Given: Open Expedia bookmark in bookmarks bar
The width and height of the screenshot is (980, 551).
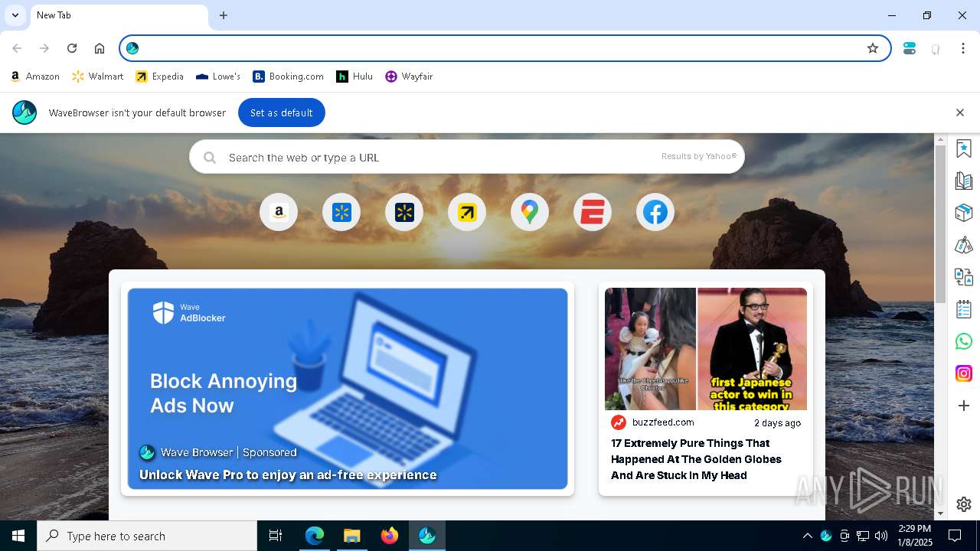Looking at the screenshot, I should pyautogui.click(x=160, y=77).
